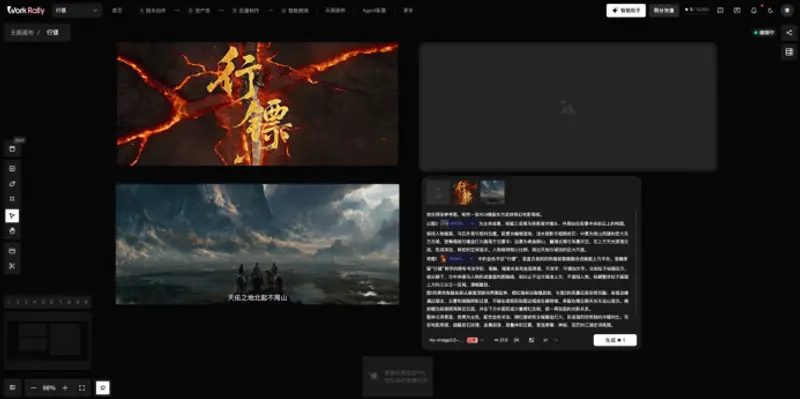Viewport: 800px width, 399px height.
Task: Click the Work Rally logo
Action: click(x=26, y=10)
